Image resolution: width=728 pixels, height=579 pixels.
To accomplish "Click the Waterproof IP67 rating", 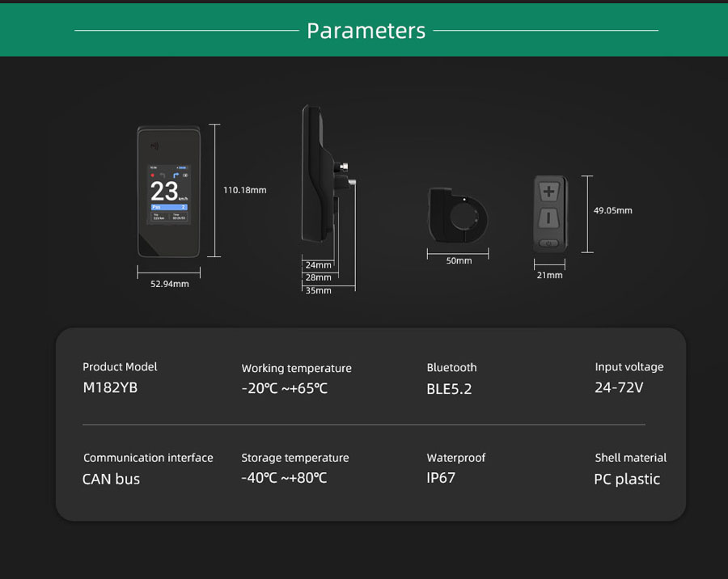I will 441,477.
